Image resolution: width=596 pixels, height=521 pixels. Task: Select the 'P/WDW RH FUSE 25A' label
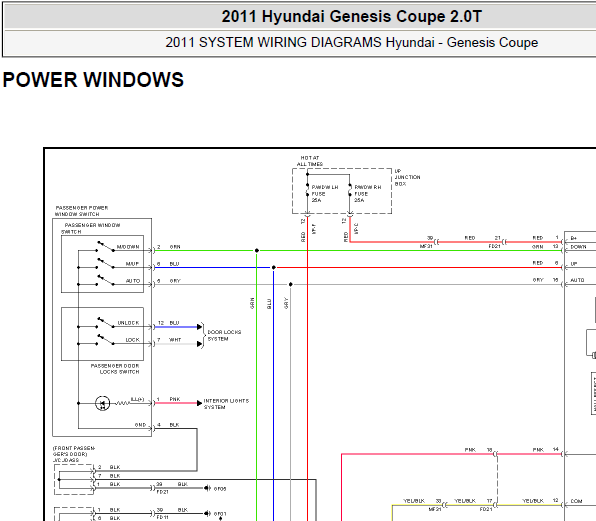pyautogui.click(x=367, y=193)
